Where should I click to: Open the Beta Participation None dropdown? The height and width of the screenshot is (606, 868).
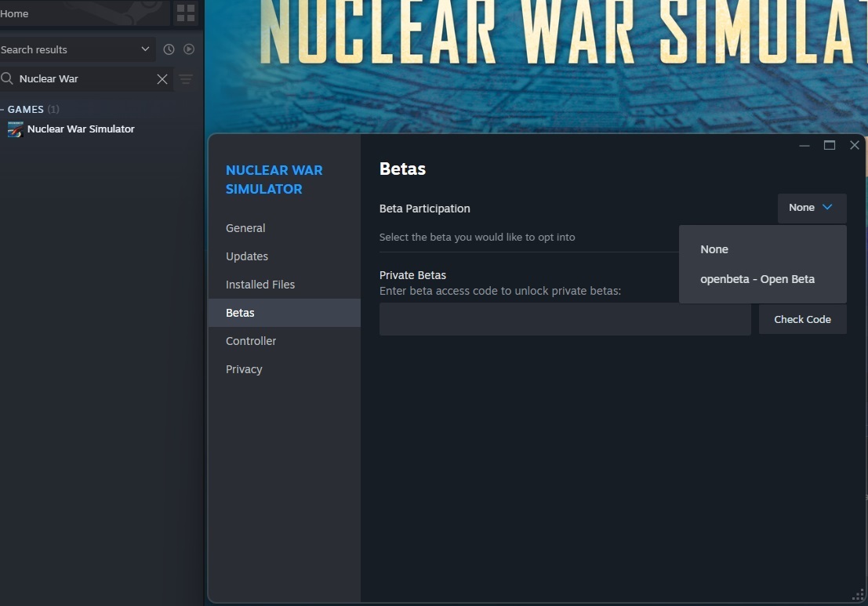point(812,207)
